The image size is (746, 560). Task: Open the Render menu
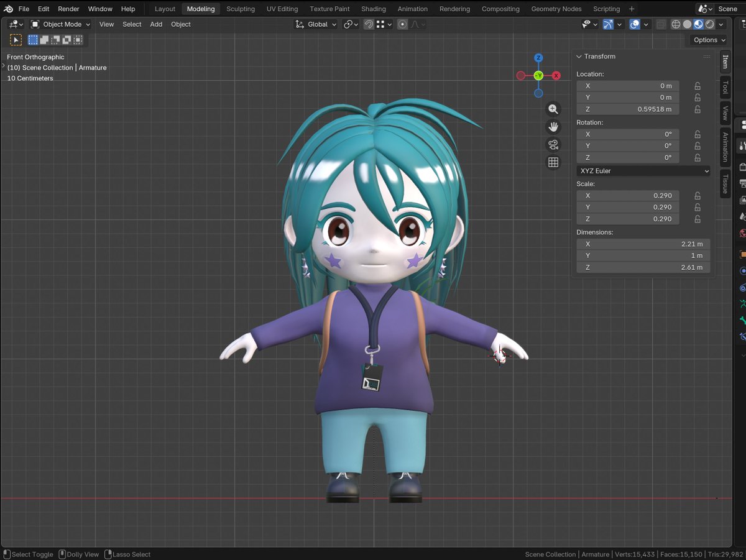(x=68, y=9)
